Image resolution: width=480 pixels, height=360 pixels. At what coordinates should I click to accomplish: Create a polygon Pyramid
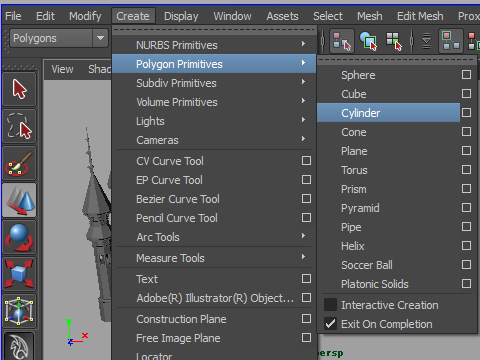pyautogui.click(x=389, y=208)
